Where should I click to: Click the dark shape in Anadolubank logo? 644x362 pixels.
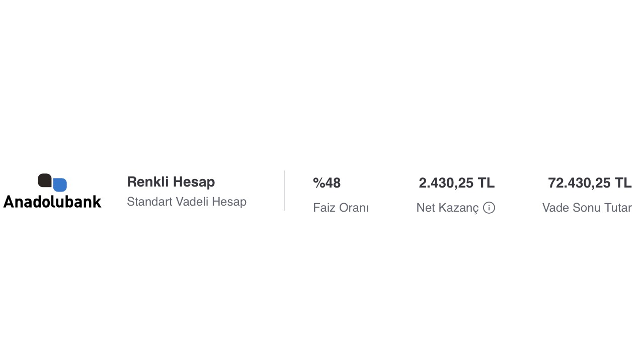tap(44, 180)
